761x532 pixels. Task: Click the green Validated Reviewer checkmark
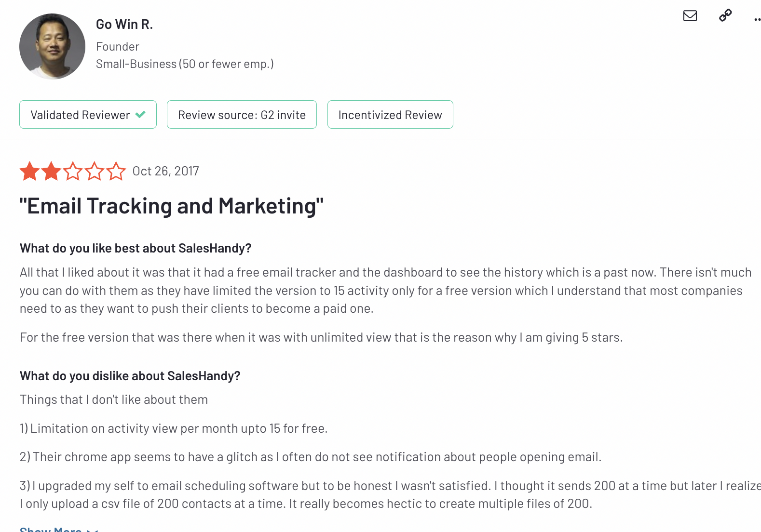point(140,115)
